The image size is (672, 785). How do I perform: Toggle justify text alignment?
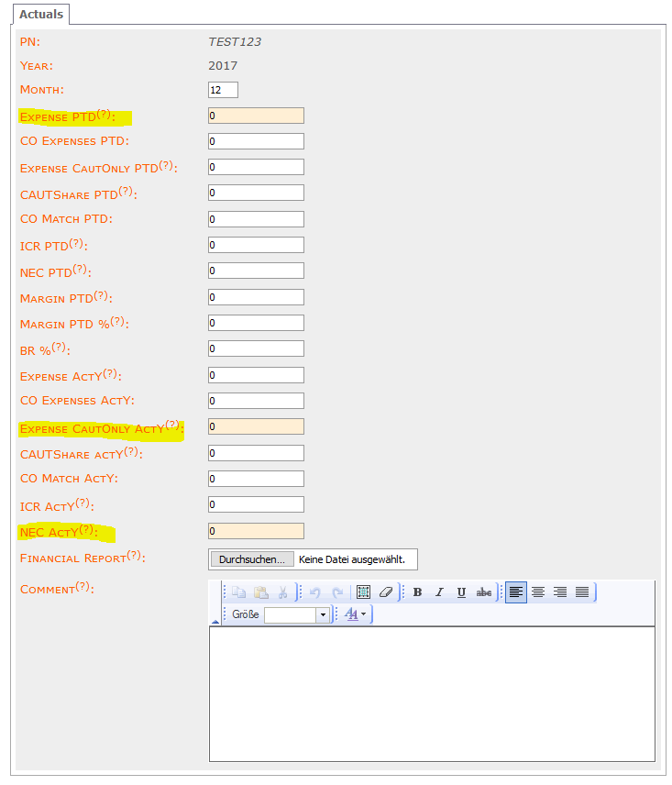(582, 592)
